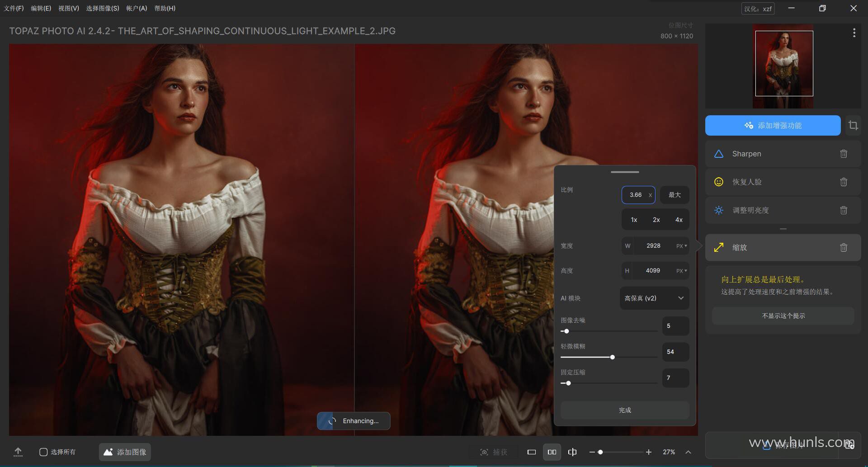The width and height of the screenshot is (868, 467).
Task: Enable split slider comparison view
Action: pos(572,452)
